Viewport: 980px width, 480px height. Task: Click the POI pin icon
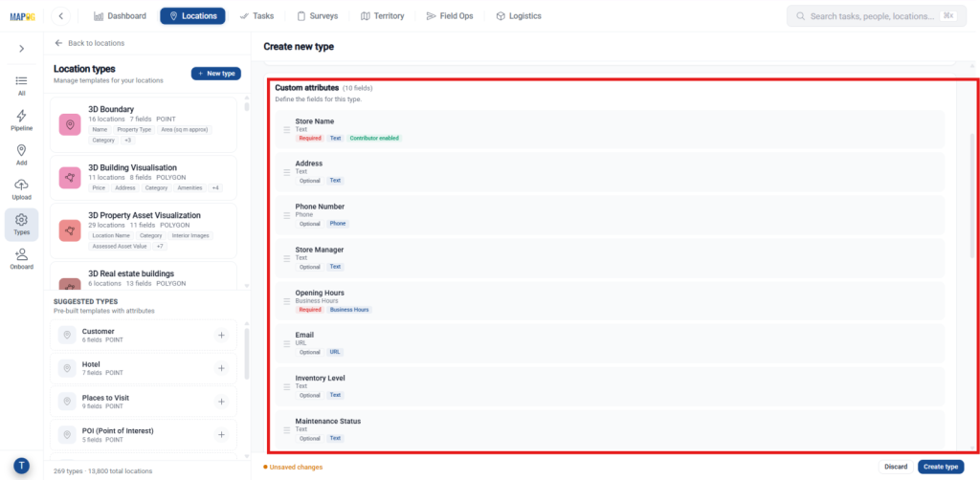pos(67,434)
